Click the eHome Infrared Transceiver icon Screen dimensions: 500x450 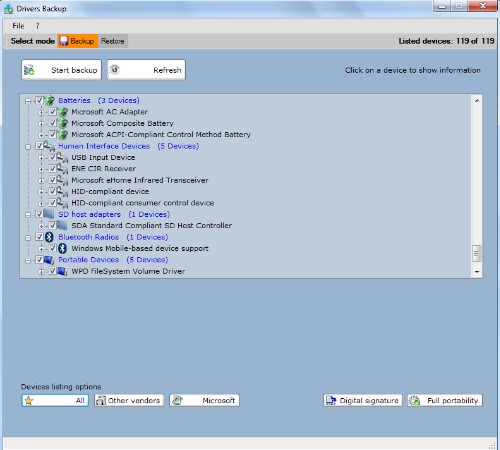63,180
